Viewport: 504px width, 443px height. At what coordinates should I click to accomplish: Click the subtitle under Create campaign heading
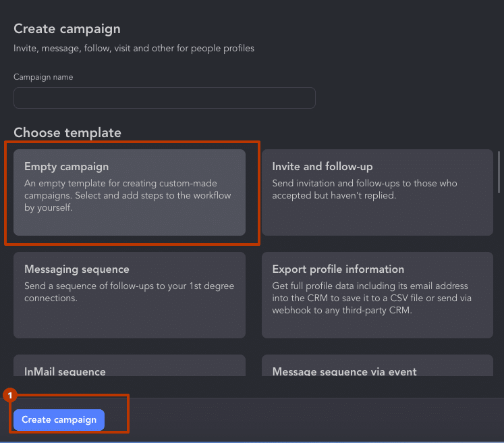pyautogui.click(x=134, y=49)
